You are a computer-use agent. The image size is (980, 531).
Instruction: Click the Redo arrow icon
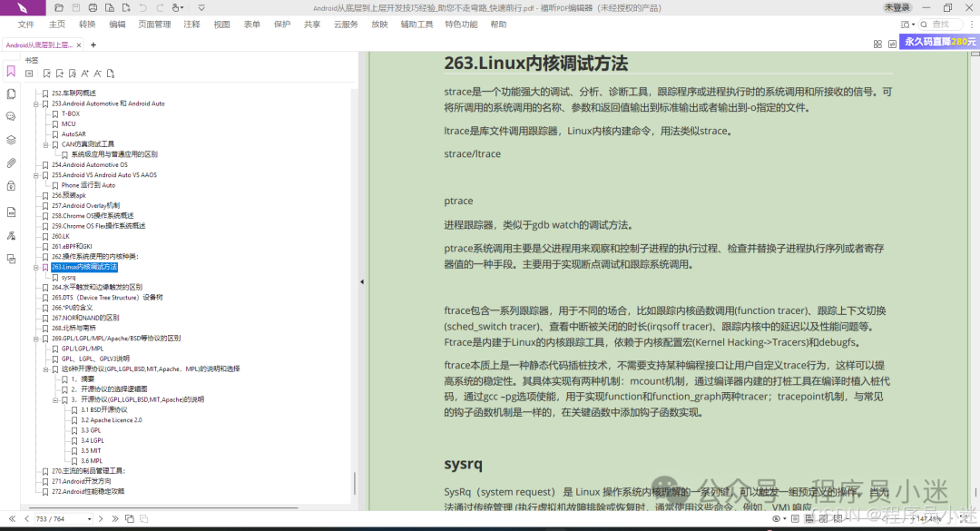tap(160, 8)
